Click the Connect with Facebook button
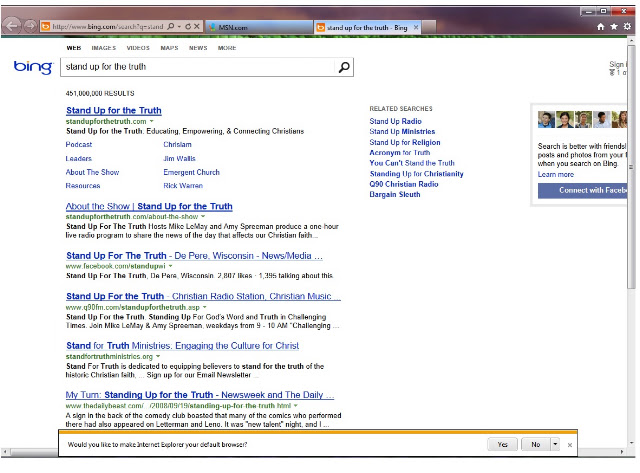This screenshot has width=640, height=473. (583, 191)
